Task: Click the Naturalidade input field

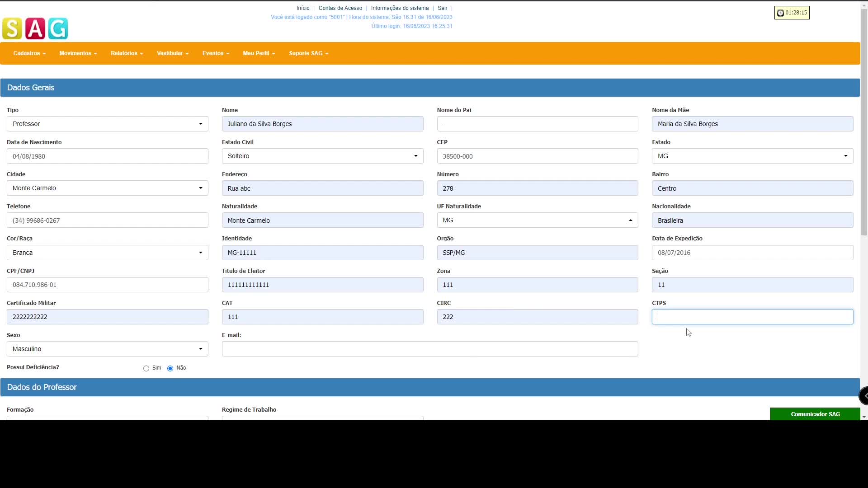Action: (x=322, y=220)
